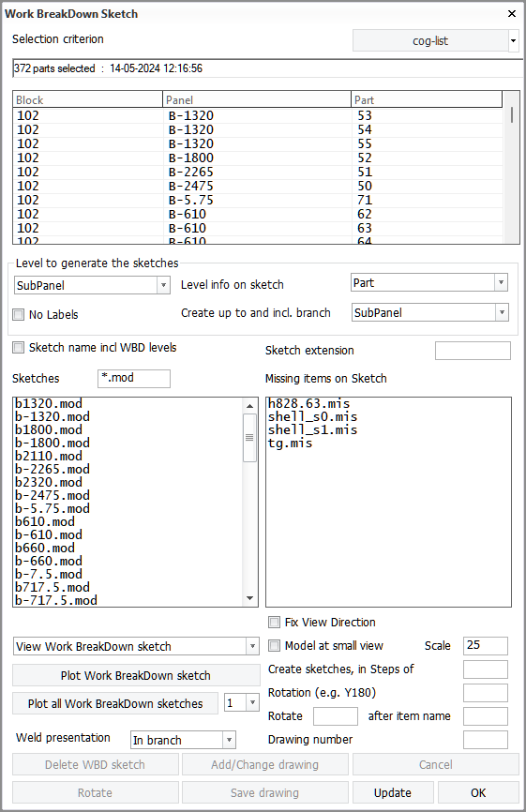The width and height of the screenshot is (526, 812).
Task: Click the 372 parts selected status field
Action: click(x=268, y=68)
